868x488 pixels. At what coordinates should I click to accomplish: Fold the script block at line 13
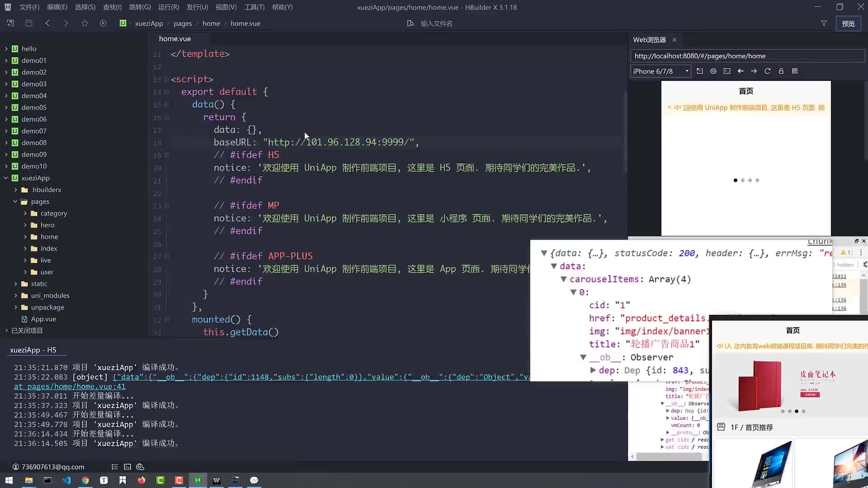(x=166, y=79)
